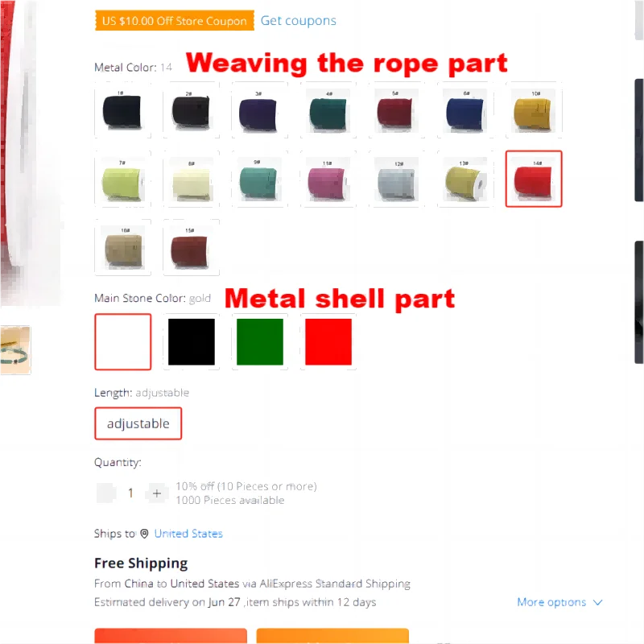The image size is (644, 644).
Task: Select the 10# mustard yellow rope color
Action: tap(534, 110)
